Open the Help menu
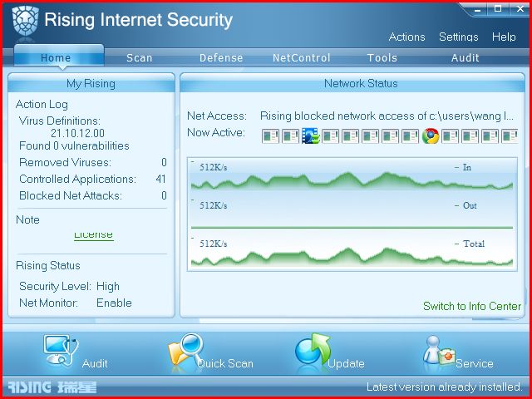Screen dimensions: 532x399 click(x=504, y=37)
